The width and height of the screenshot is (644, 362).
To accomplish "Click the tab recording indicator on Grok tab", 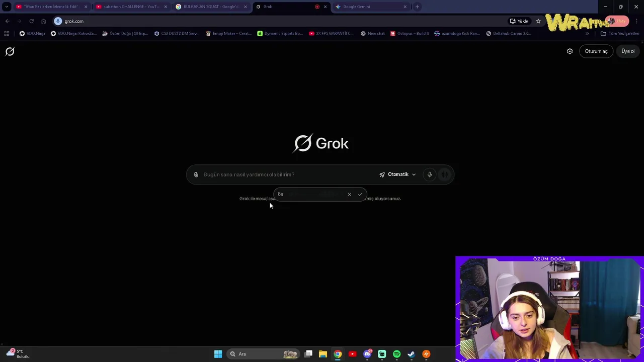I will (317, 7).
